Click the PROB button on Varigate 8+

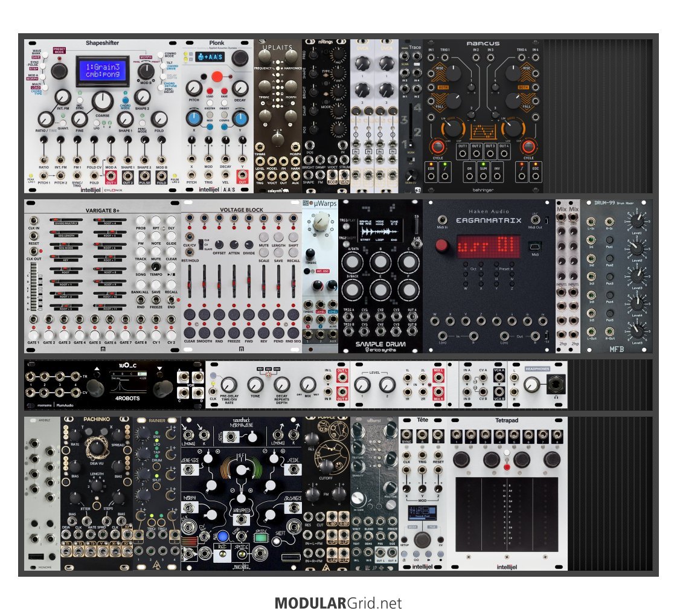pos(141,220)
